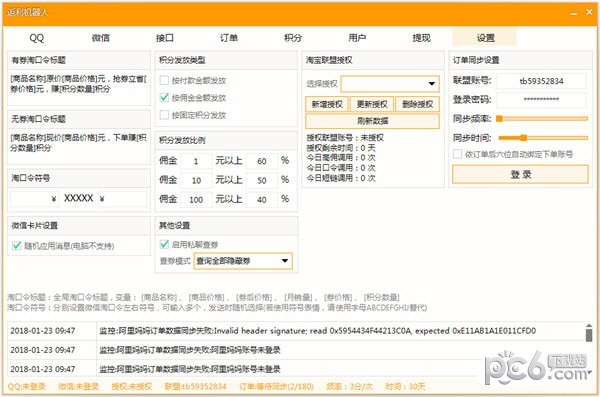The image size is (600, 397).
Task: Toggle 随机应用消息 checkbox
Action: point(16,245)
